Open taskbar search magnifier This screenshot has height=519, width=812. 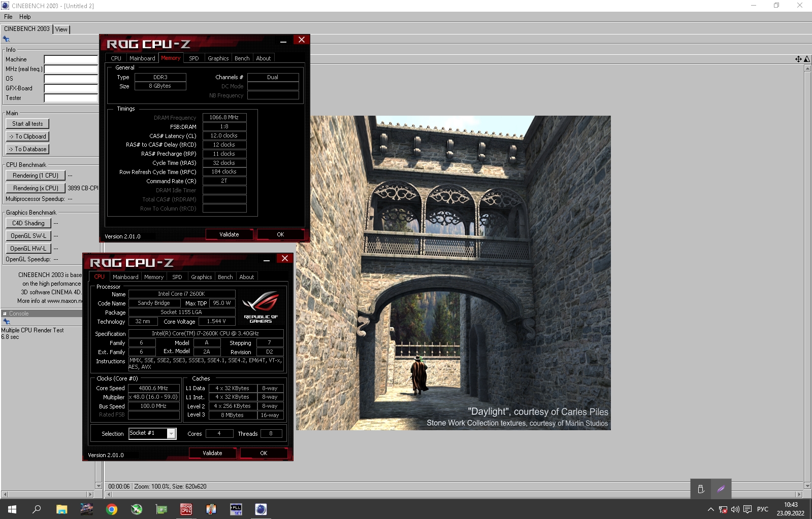tap(37, 509)
